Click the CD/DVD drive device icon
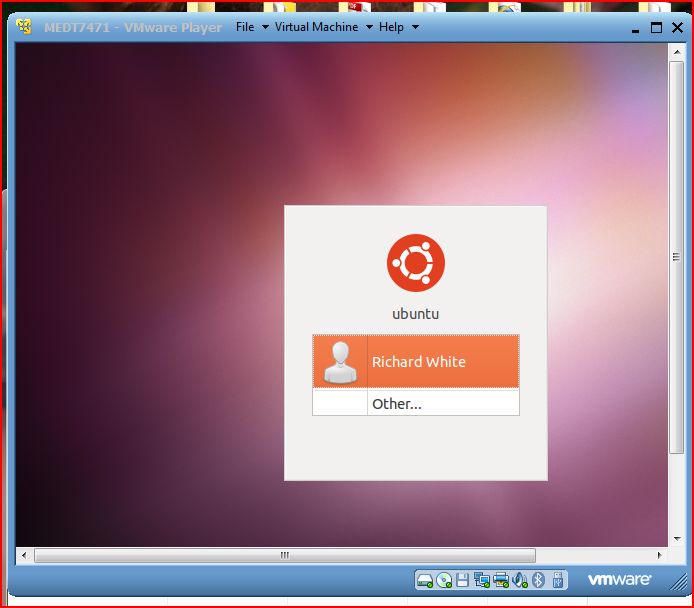The image size is (694, 608). click(x=444, y=580)
